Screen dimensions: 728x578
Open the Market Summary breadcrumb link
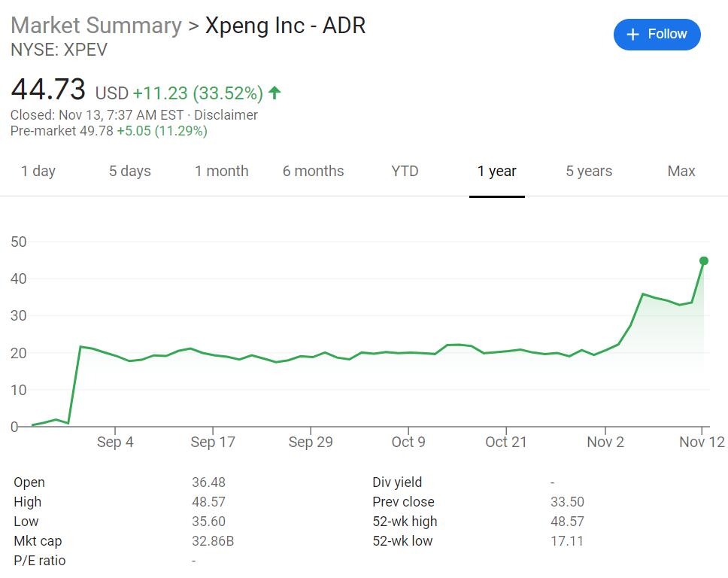click(x=94, y=25)
